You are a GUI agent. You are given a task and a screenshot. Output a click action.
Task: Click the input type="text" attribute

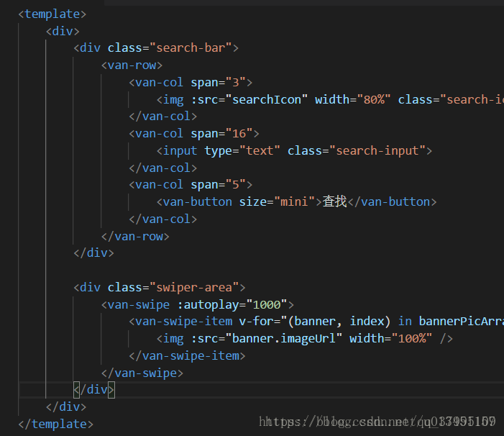242,151
